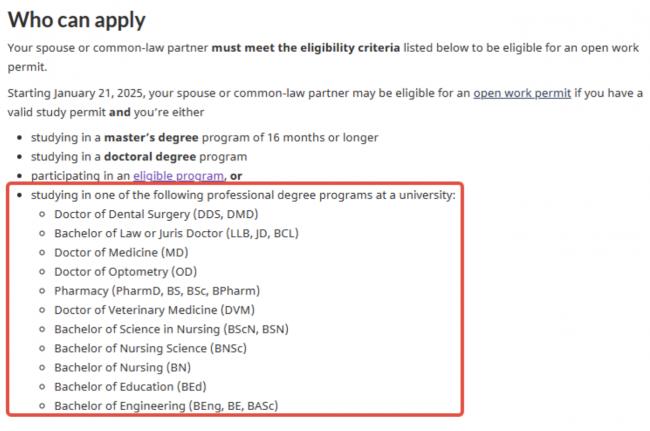
Task: Click 'Bachelor of Education (BEd)' entry
Action: click(130, 387)
